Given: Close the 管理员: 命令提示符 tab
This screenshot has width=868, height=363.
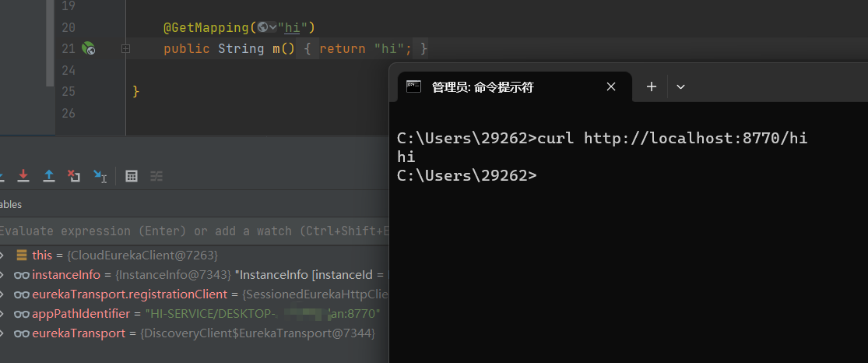Looking at the screenshot, I should click(x=611, y=87).
